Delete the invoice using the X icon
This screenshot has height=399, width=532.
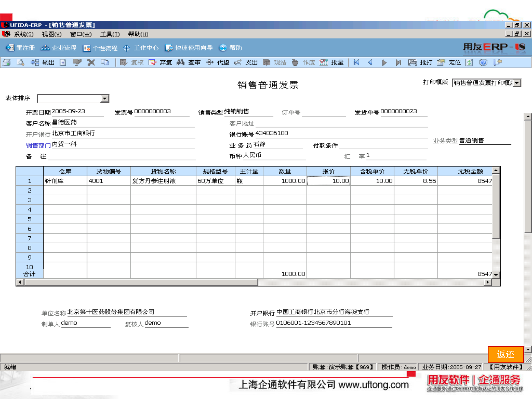point(91,62)
